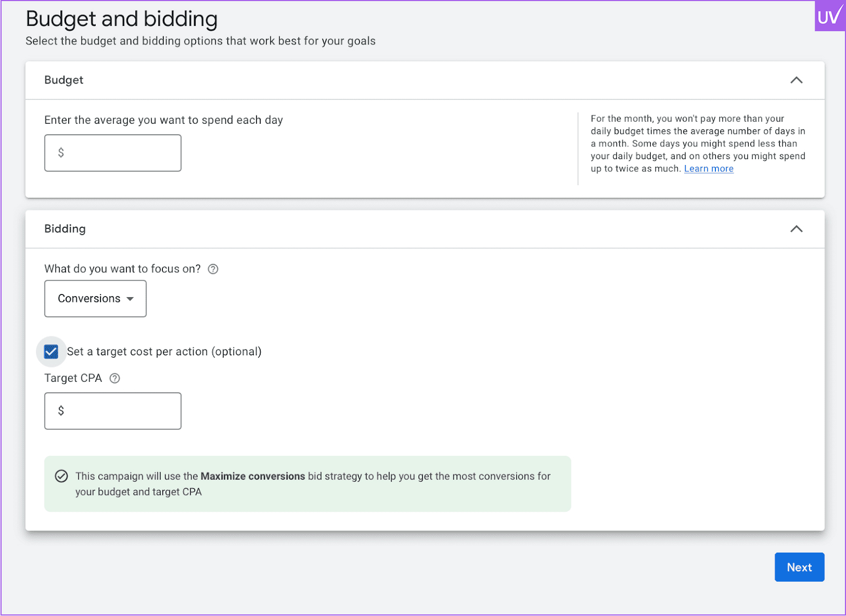Click the "Target CPA" field label
The width and height of the screenshot is (846, 616).
tap(73, 379)
